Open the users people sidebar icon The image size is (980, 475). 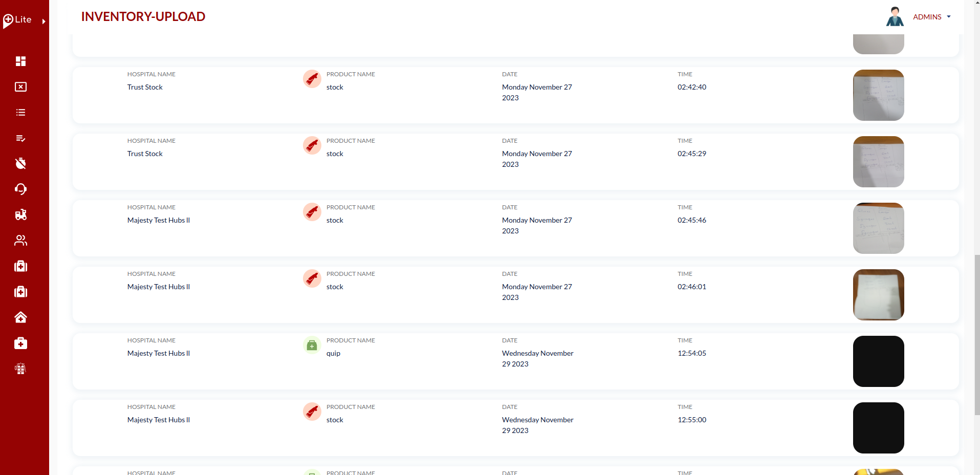[20, 241]
